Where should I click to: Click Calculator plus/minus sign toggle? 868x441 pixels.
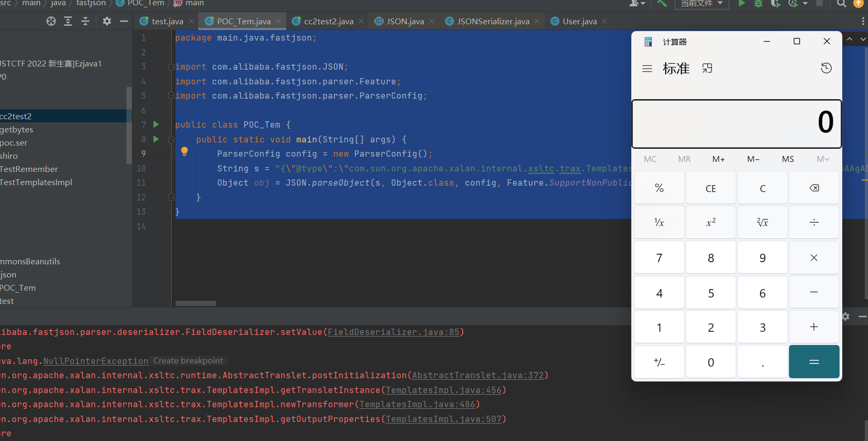659,362
